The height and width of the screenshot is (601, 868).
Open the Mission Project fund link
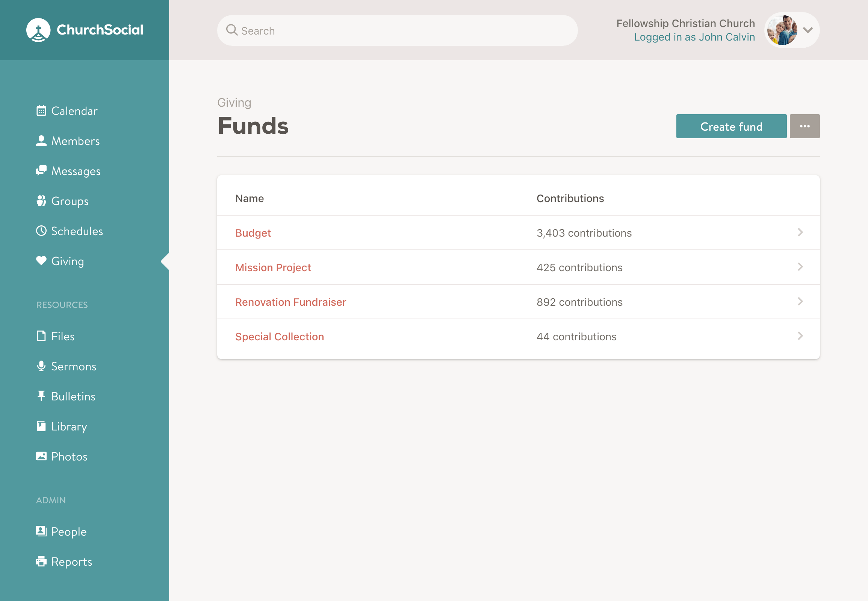click(x=273, y=267)
